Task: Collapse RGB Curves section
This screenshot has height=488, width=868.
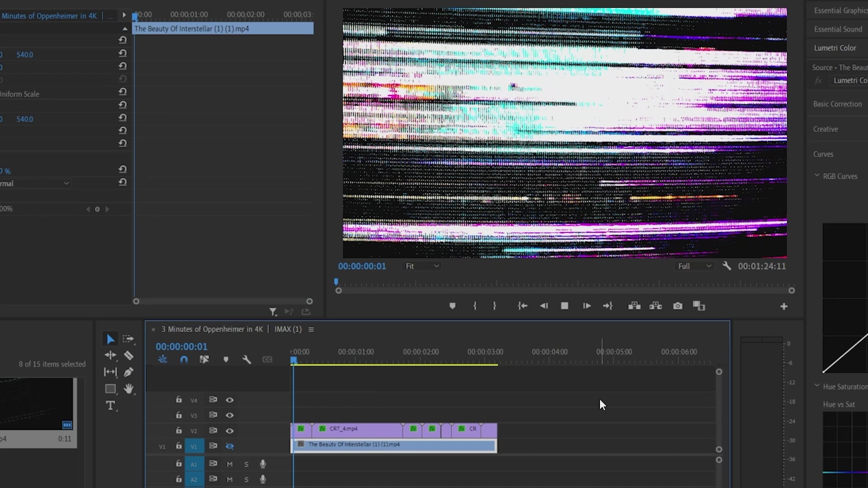Action: [817, 175]
